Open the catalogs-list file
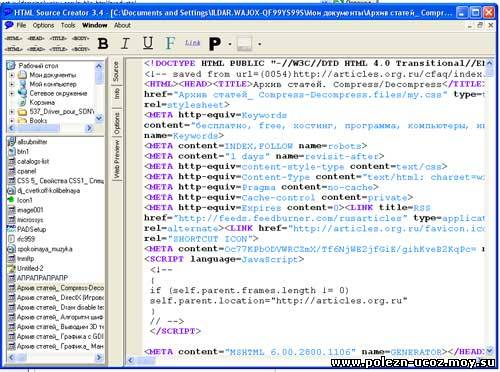Screen dimensions: 500x372 [x=33, y=161]
